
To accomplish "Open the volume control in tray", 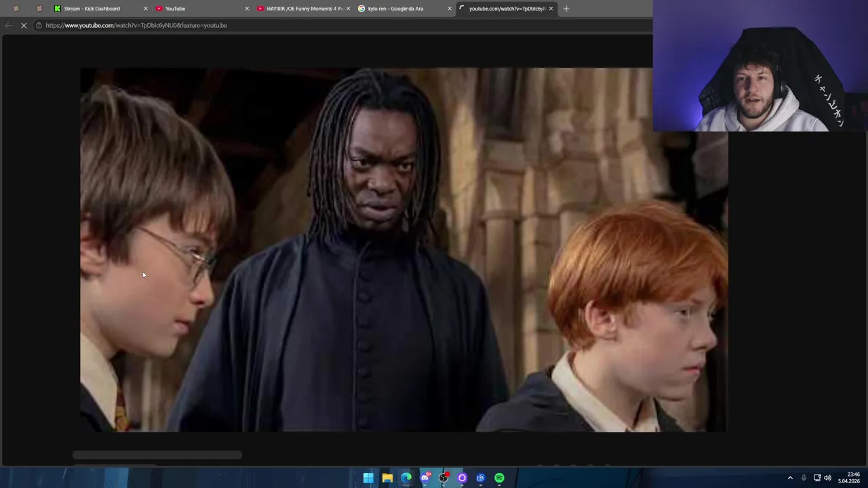I will (827, 478).
